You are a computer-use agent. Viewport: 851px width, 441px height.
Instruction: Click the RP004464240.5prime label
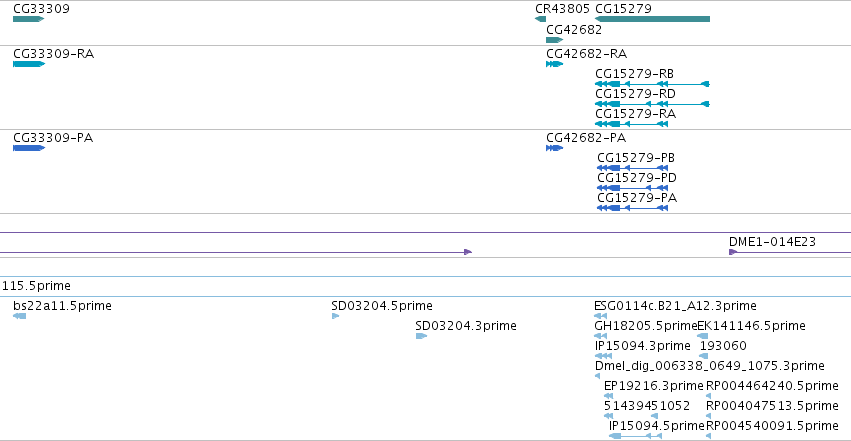click(x=772, y=386)
